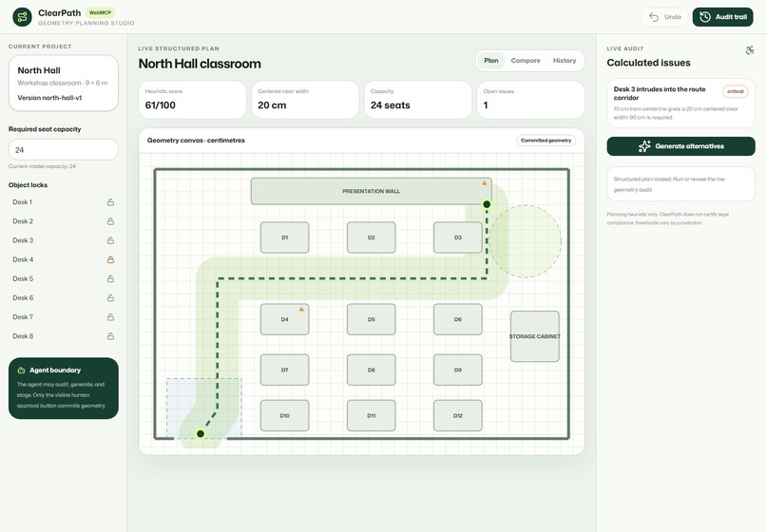Toggle the lock for Desk 3
The image size is (766, 532).
click(110, 240)
